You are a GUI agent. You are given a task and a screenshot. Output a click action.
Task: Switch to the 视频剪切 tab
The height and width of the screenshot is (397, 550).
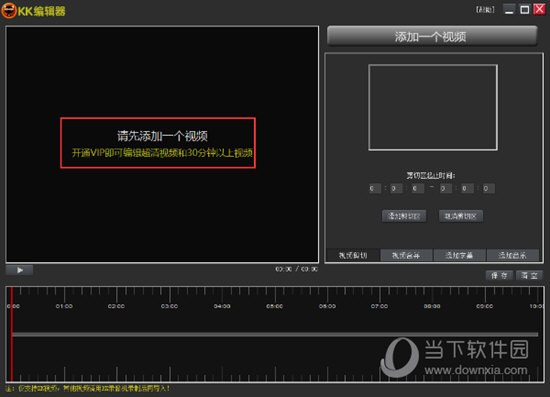[x=353, y=255]
